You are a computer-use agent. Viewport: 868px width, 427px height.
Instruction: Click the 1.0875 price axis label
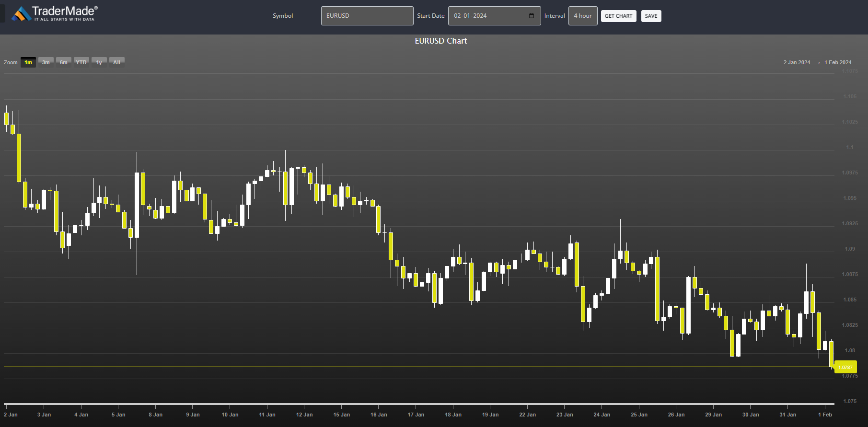tap(850, 274)
